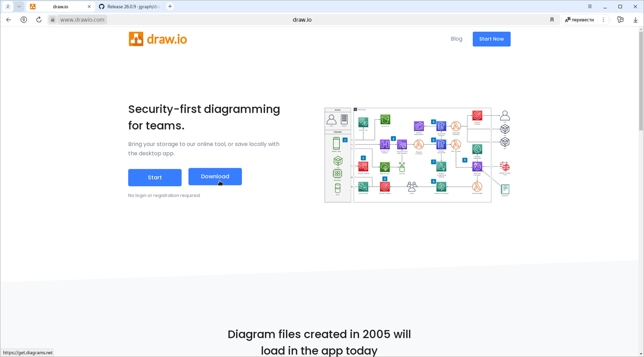This screenshot has width=644, height=357.
Task: Click the draw.io page title in address bar
Action: click(302, 20)
